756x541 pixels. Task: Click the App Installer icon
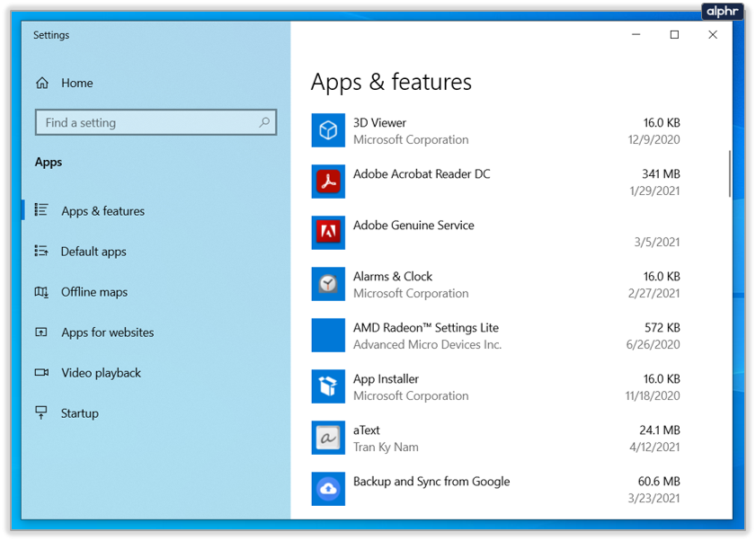[328, 386]
